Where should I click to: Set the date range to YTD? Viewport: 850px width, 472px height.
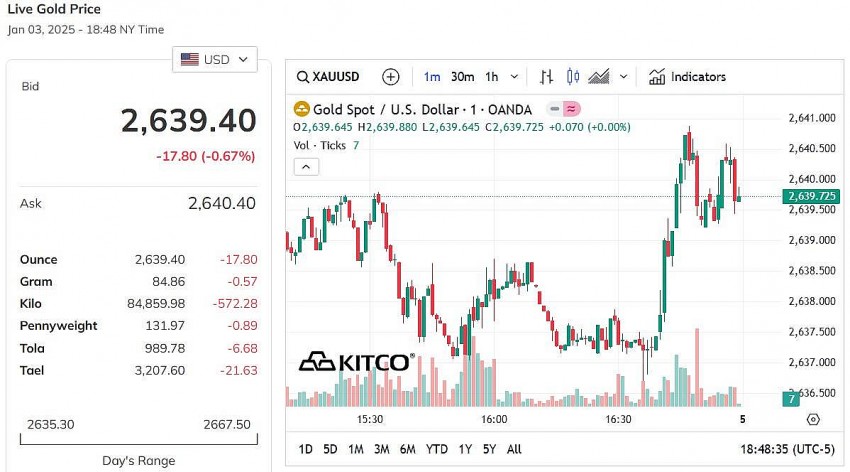436,449
